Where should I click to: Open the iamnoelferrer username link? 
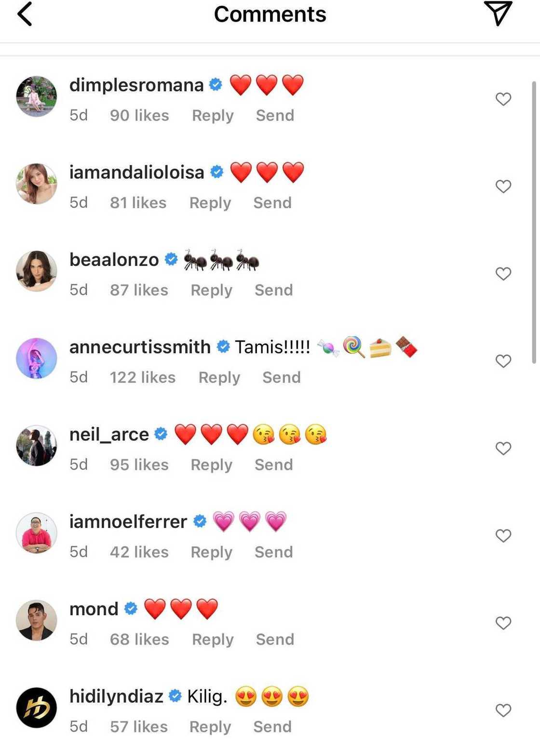point(128,522)
